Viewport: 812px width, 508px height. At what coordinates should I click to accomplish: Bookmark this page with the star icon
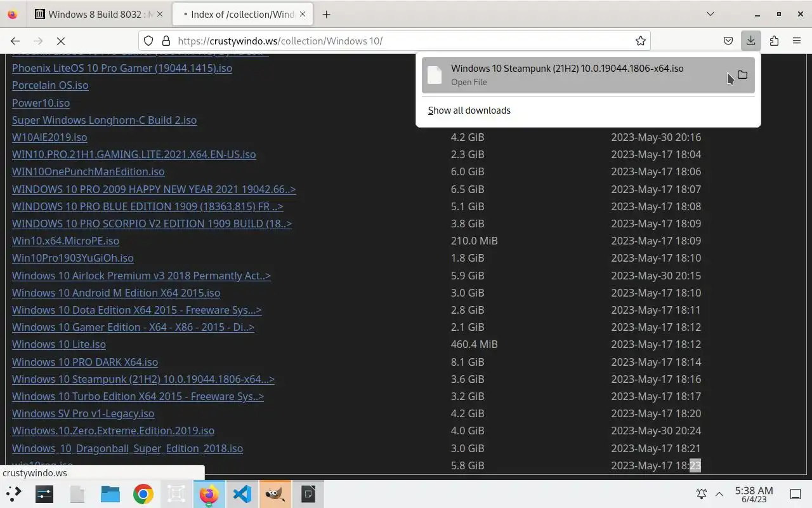click(641, 41)
